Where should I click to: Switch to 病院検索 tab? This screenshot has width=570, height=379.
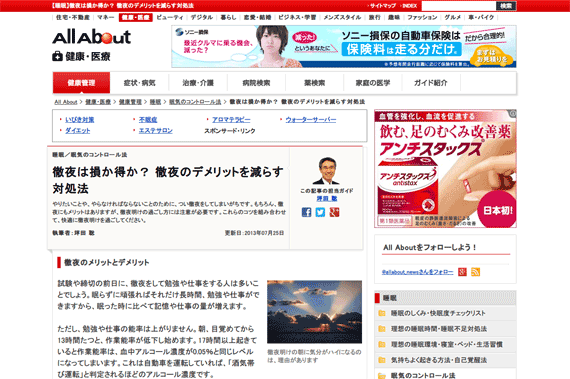[x=256, y=83]
